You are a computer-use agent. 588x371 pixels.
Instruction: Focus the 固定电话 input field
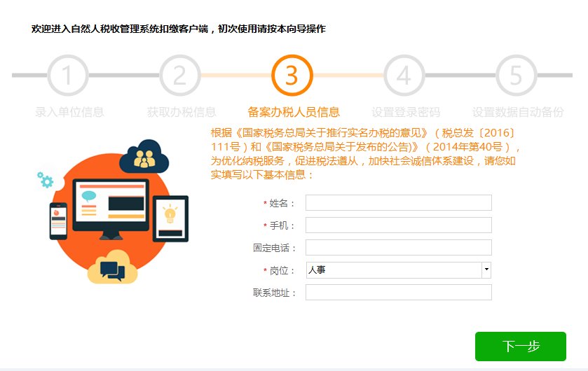tap(399, 248)
